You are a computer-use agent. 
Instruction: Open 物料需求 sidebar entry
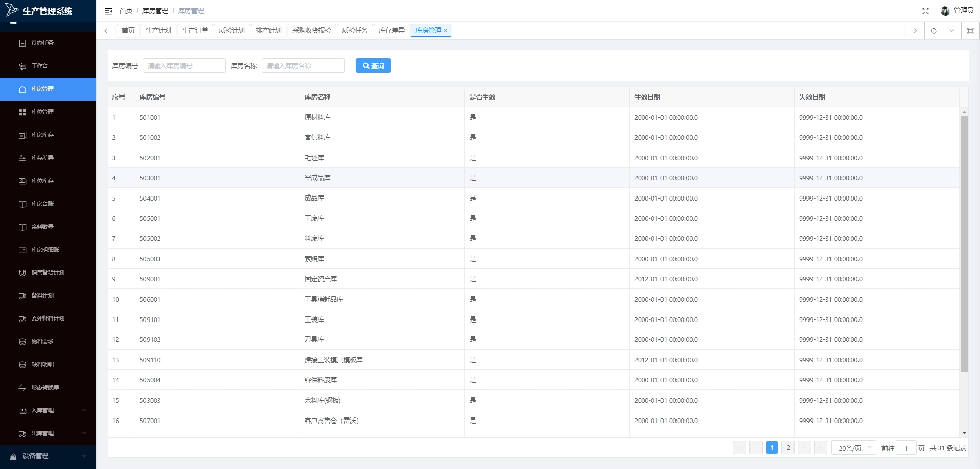pyautogui.click(x=48, y=342)
